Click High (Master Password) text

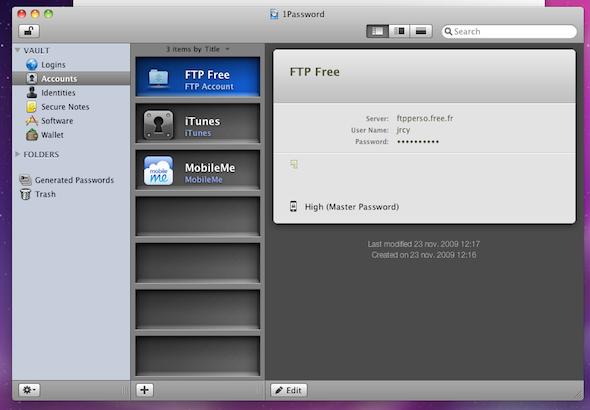[352, 207]
